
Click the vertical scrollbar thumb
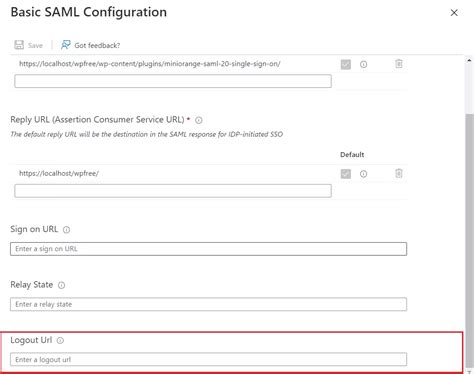[x=469, y=240]
